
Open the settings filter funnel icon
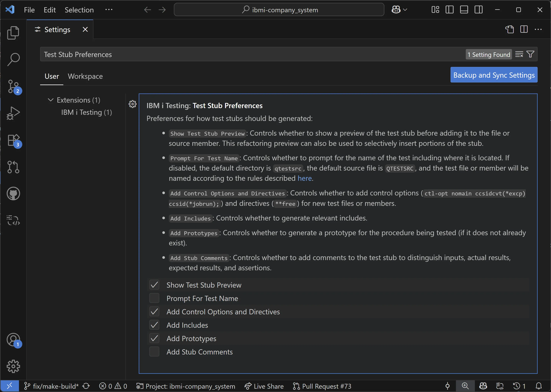coord(530,54)
